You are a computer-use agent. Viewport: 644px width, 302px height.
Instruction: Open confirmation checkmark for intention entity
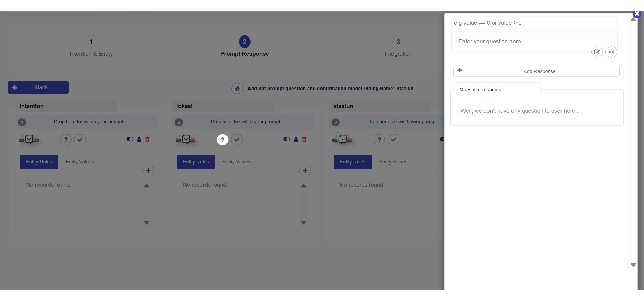pos(80,140)
